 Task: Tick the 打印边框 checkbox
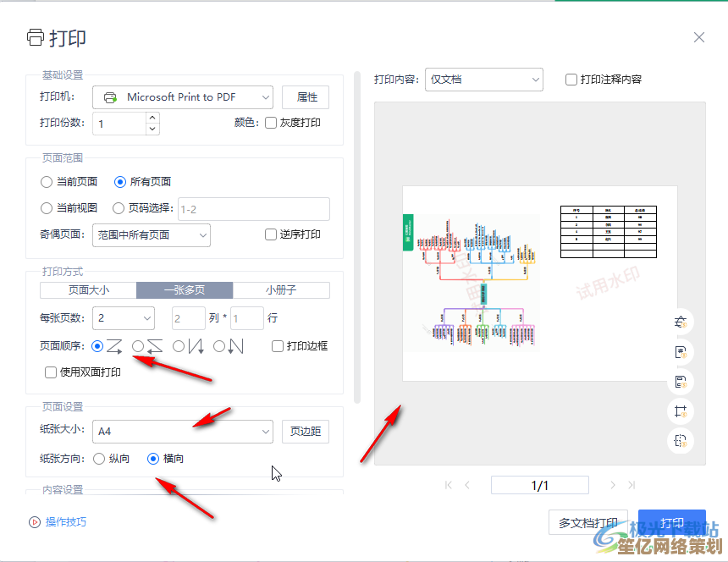click(x=278, y=346)
